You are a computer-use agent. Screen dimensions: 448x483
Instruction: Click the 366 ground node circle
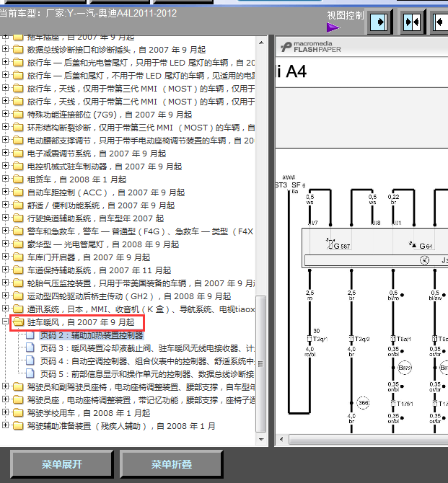pyautogui.click(x=363, y=402)
